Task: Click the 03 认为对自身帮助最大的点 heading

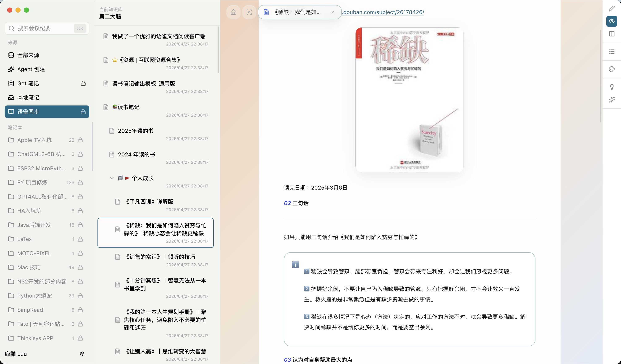Action: [318, 360]
